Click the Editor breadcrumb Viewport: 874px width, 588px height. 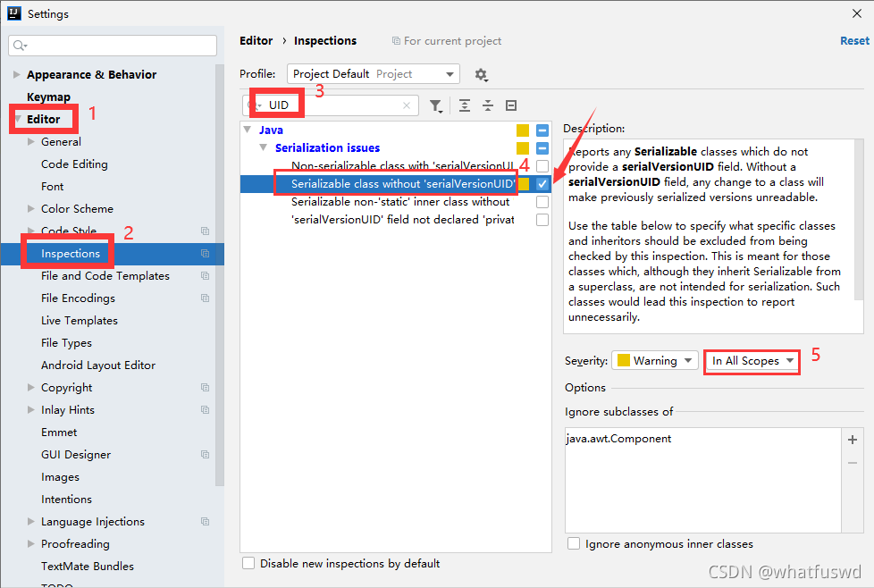coord(256,41)
